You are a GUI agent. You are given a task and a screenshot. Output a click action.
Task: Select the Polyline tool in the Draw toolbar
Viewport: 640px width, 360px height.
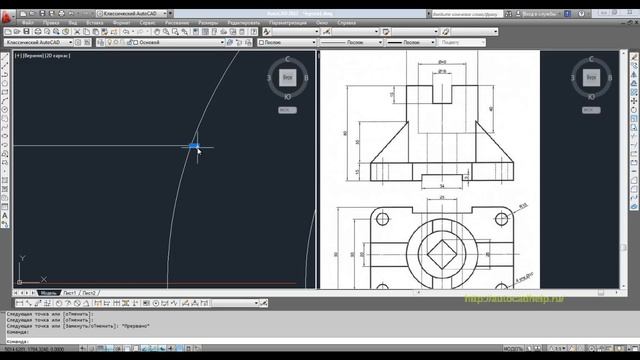pos(5,74)
